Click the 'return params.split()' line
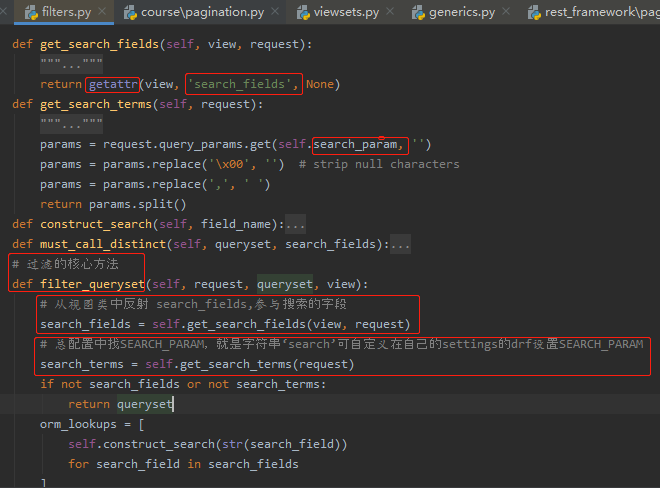Screen dimensions: 660x488 click(x=113, y=204)
